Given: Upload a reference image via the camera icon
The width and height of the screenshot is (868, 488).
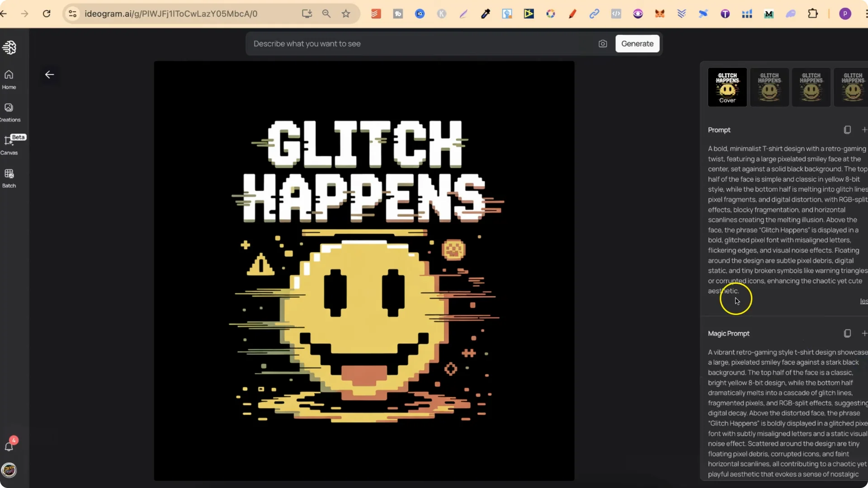Looking at the screenshot, I should (603, 43).
